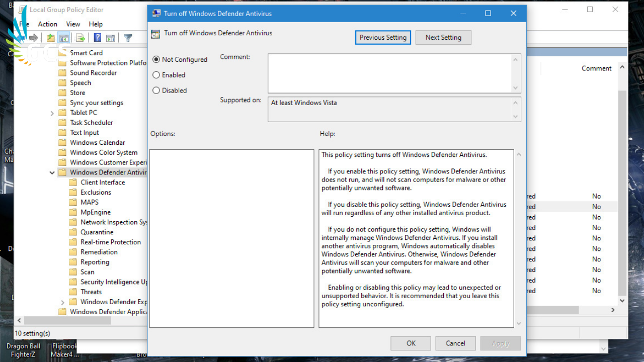
Task: Open Help using the question mark icon
Action: point(97,37)
